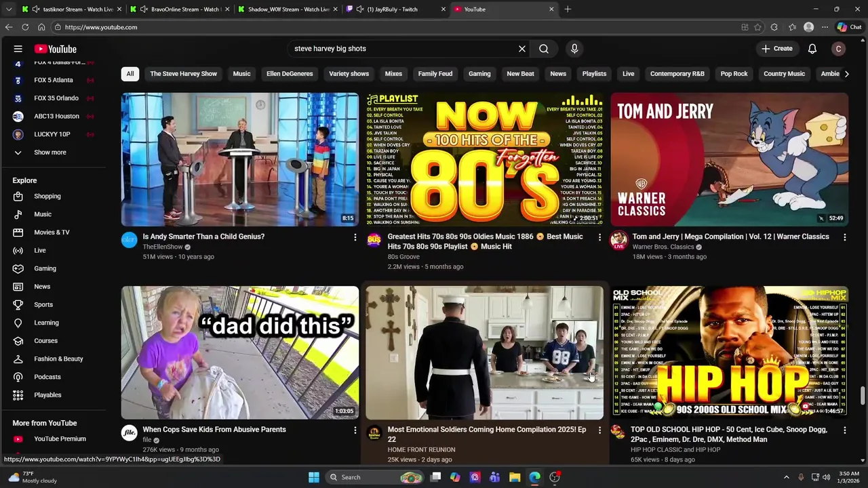Click the magnifier search button
The width and height of the screenshot is (868, 488).
(544, 49)
